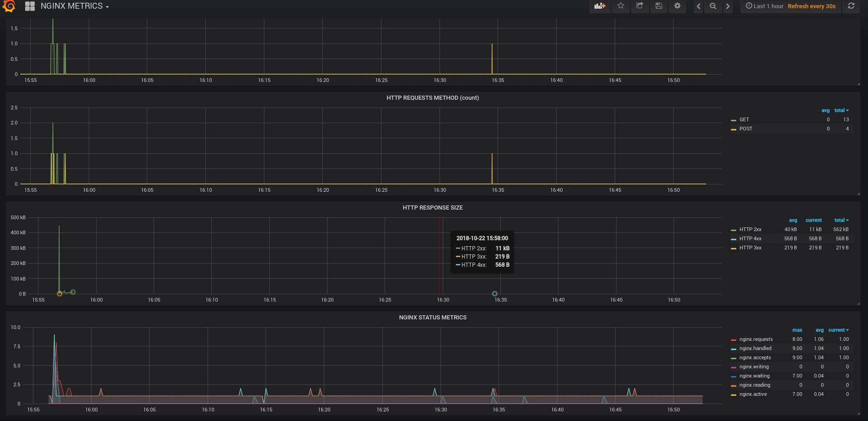The height and width of the screenshot is (421, 868).
Task: Change the GET series color
Action: point(734,120)
